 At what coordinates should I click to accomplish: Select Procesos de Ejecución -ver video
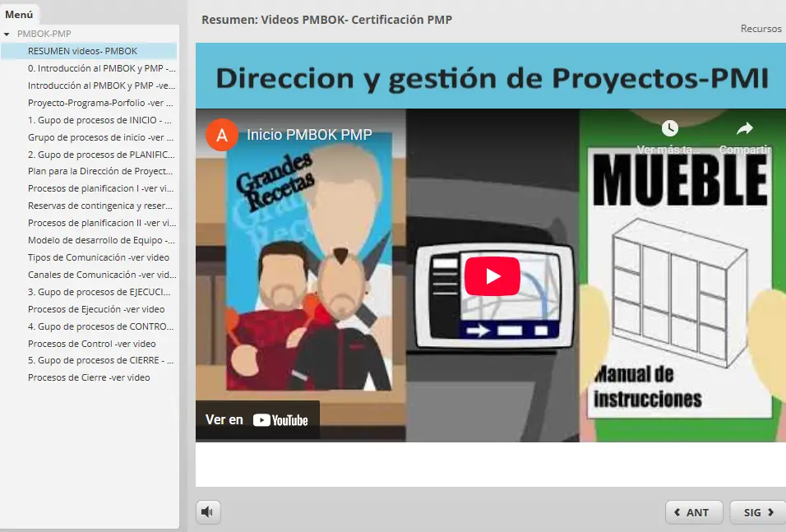tap(96, 309)
